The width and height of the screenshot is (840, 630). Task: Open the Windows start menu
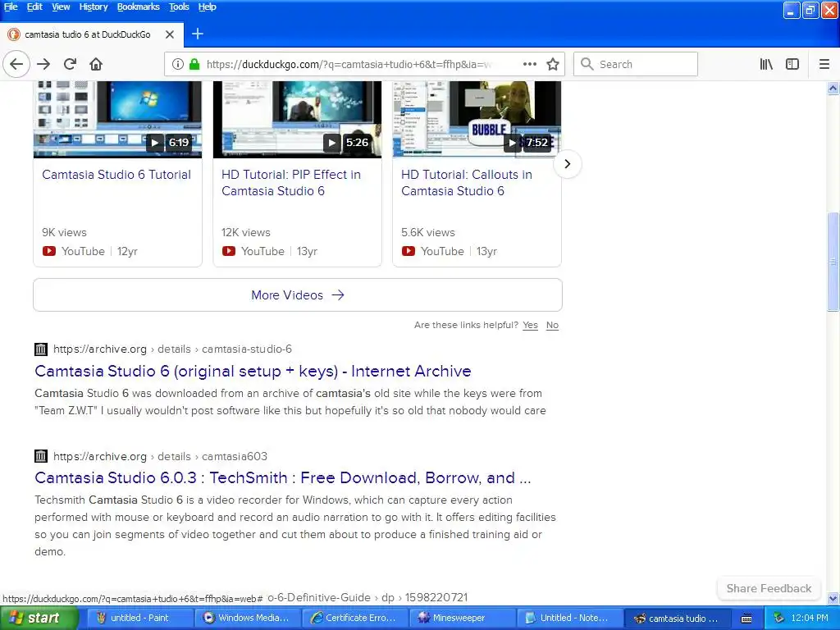(39, 619)
